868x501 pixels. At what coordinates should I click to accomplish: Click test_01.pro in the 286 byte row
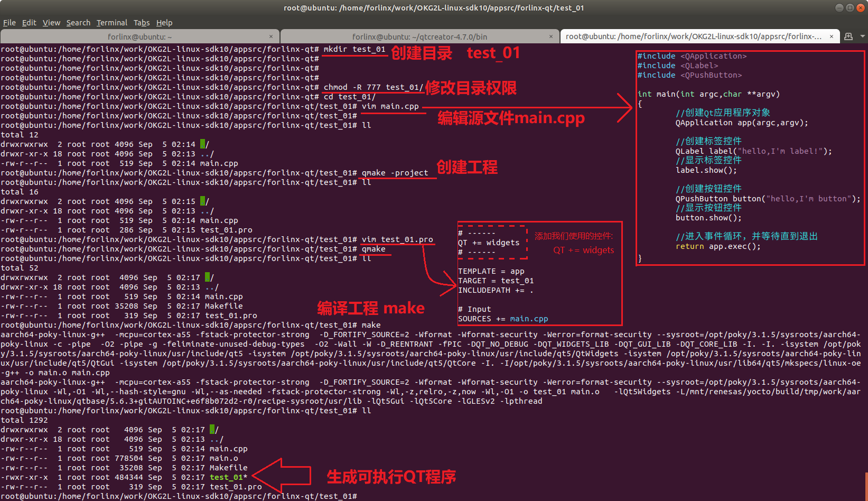point(226,230)
